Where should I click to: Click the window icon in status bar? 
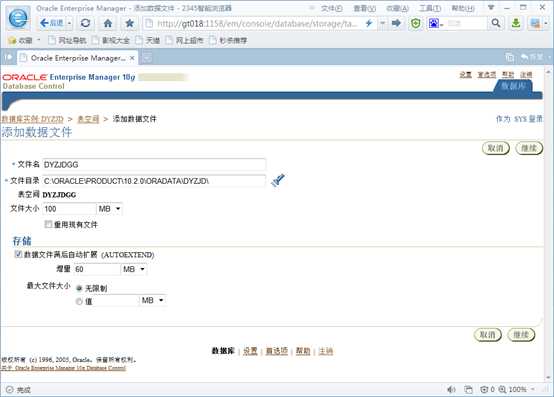[x=468, y=389]
